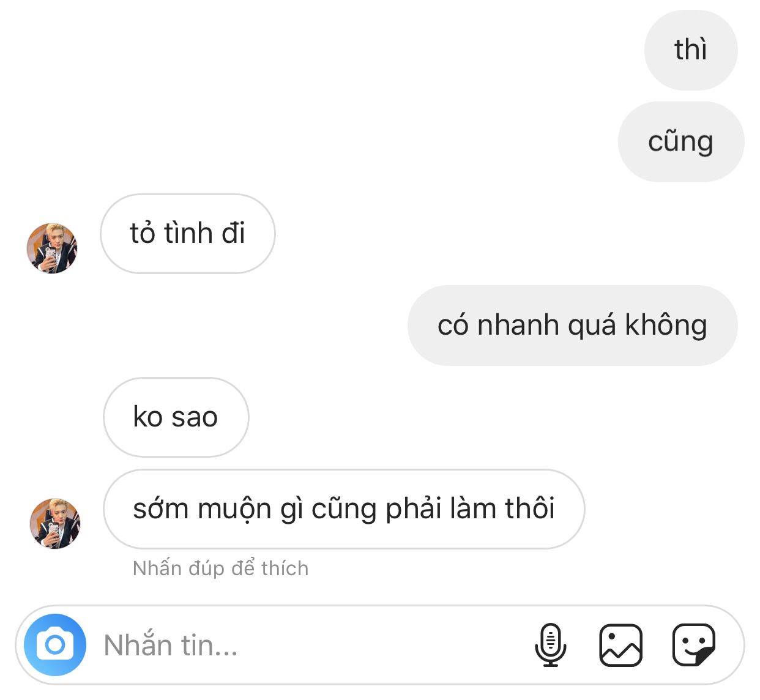
Task: Tap "sớm muộn gì cũng phải làm thôi" message
Action: [344, 509]
